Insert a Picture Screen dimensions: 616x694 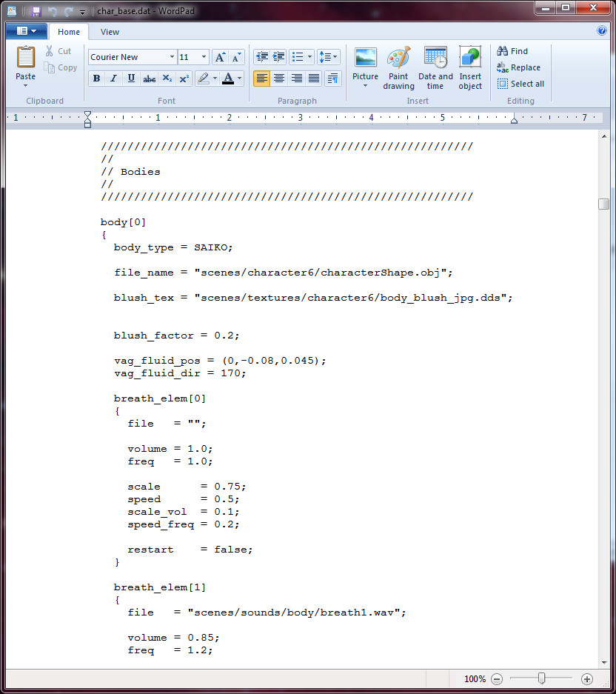pos(366,63)
